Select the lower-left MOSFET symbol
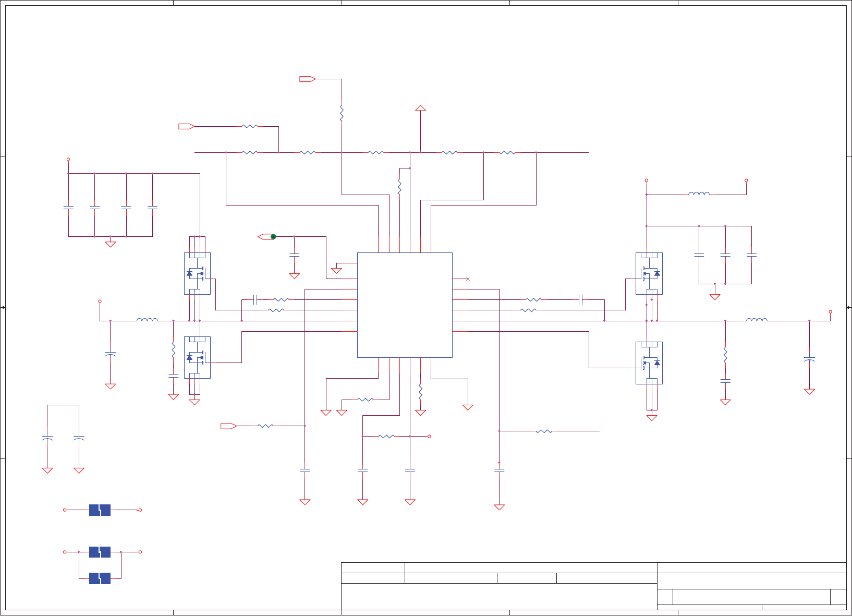Image resolution: width=852 pixels, height=616 pixels. pos(197,357)
